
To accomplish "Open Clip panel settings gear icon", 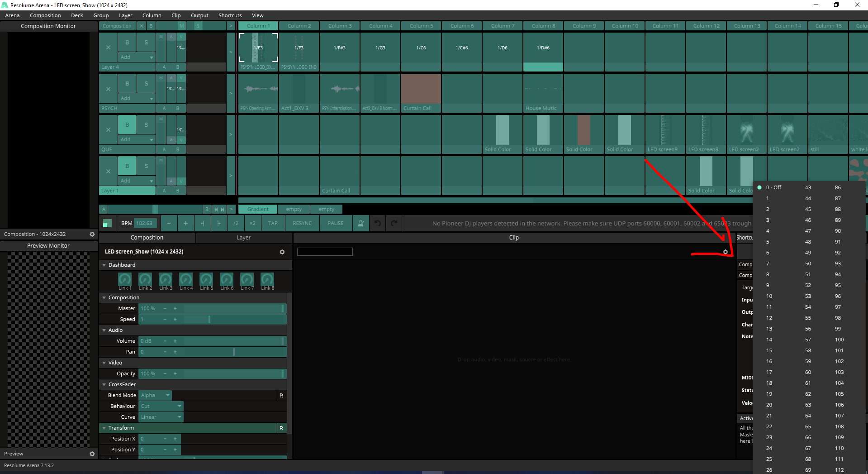I will (x=726, y=252).
